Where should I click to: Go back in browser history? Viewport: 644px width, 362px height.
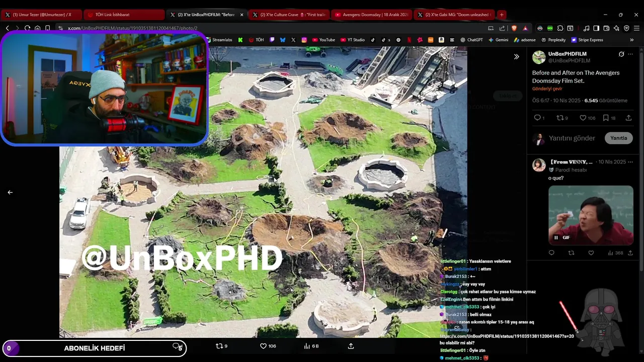pyautogui.click(x=7, y=28)
